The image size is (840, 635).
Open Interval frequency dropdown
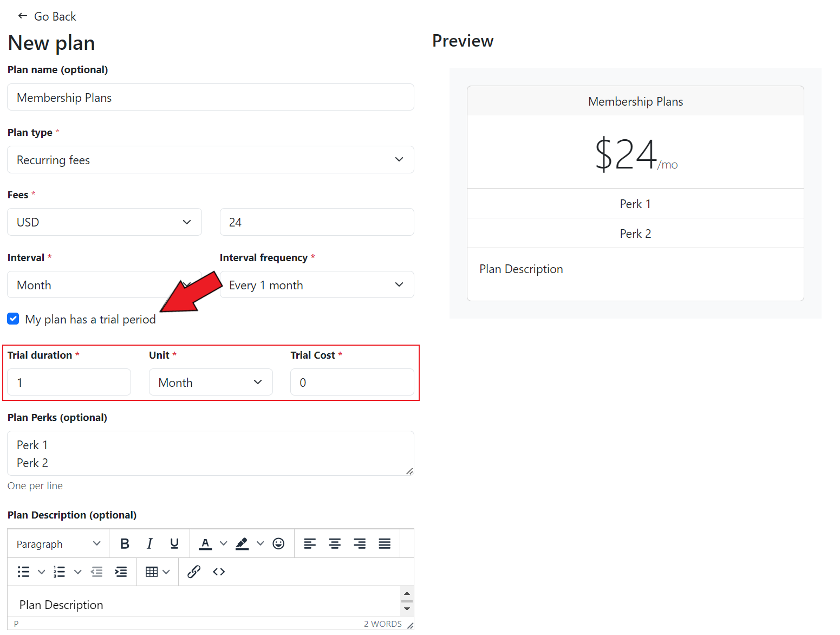317,285
